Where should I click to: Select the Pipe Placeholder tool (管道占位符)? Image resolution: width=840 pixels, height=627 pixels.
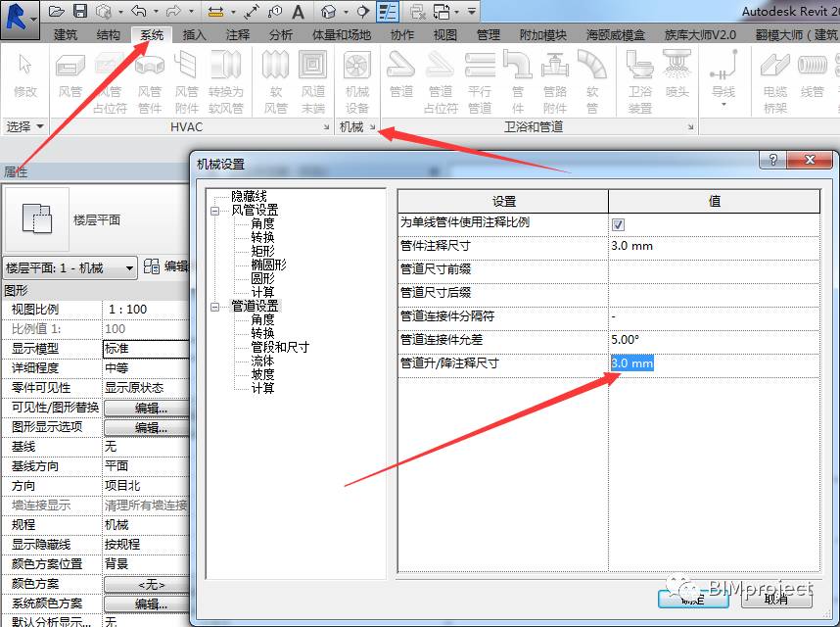[441, 82]
